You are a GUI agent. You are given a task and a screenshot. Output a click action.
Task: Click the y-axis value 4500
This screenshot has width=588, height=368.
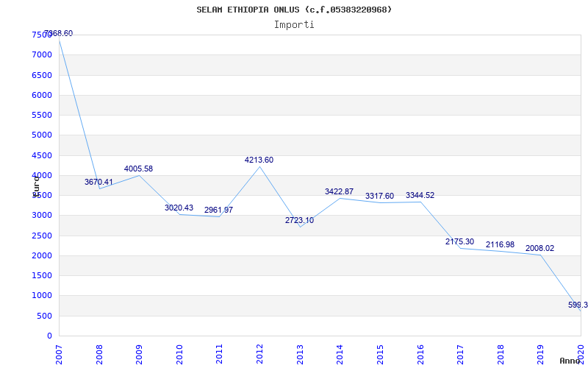point(42,155)
